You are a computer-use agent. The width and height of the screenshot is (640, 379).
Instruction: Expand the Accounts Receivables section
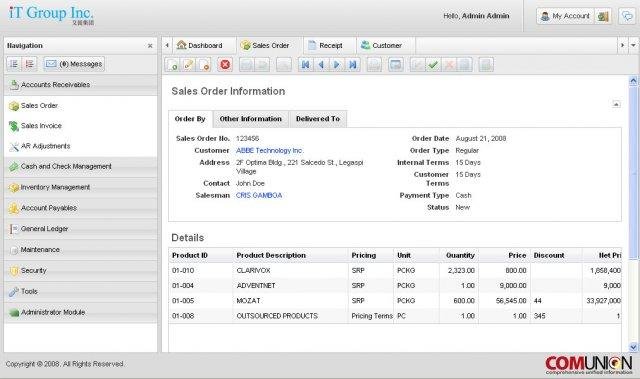click(x=80, y=85)
